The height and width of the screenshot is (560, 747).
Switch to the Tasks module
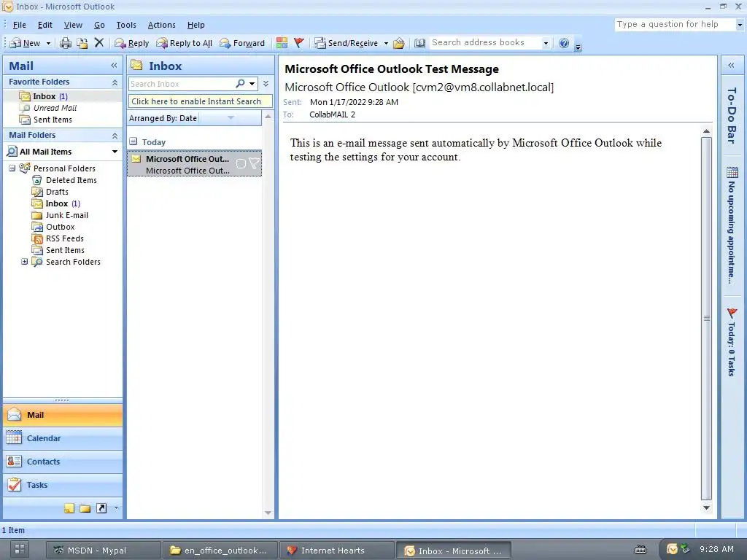[x=63, y=485]
